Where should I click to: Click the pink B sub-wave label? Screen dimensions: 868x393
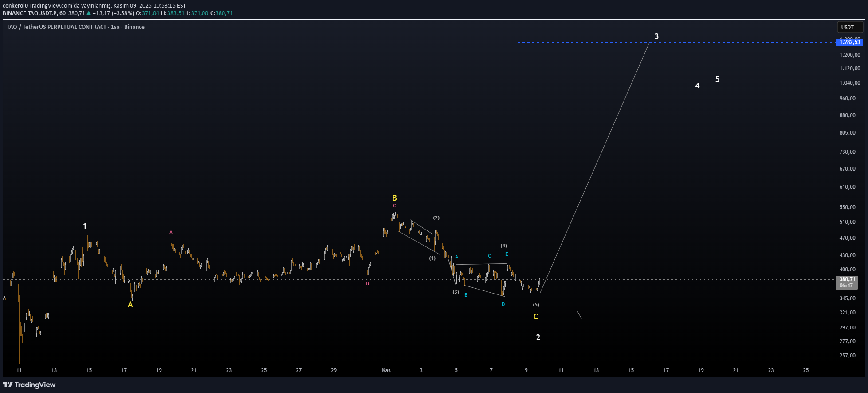(x=367, y=283)
